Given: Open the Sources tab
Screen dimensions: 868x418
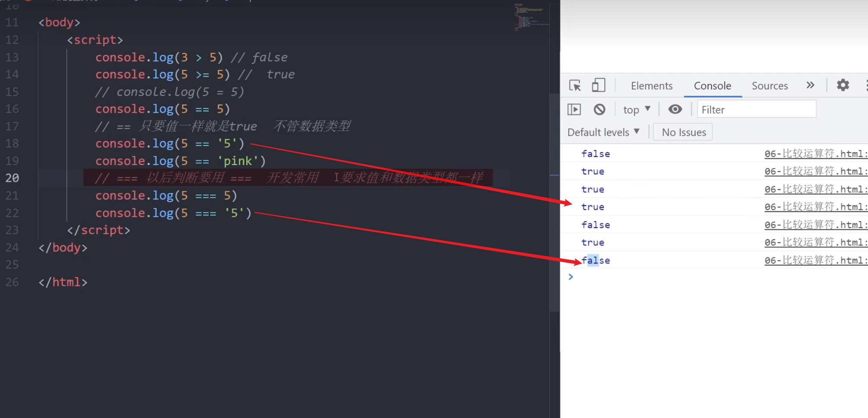Looking at the screenshot, I should (770, 85).
